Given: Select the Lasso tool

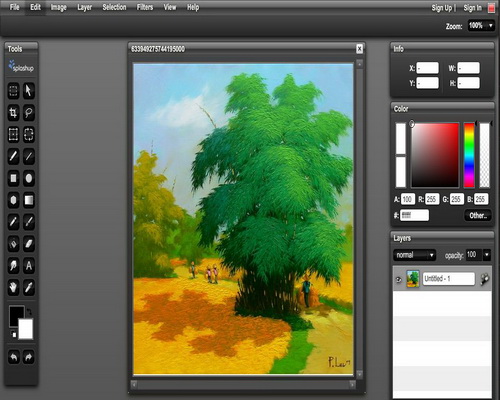Looking at the screenshot, I should click(x=29, y=113).
